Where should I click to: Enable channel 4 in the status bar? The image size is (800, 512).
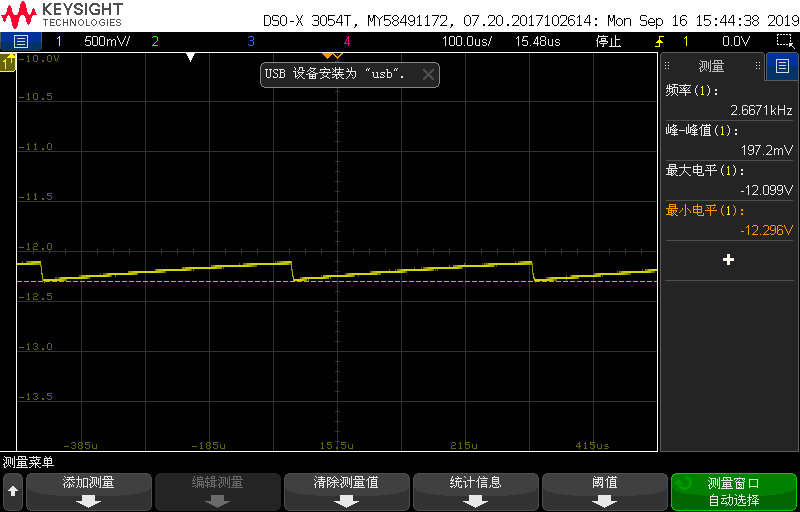(x=347, y=41)
